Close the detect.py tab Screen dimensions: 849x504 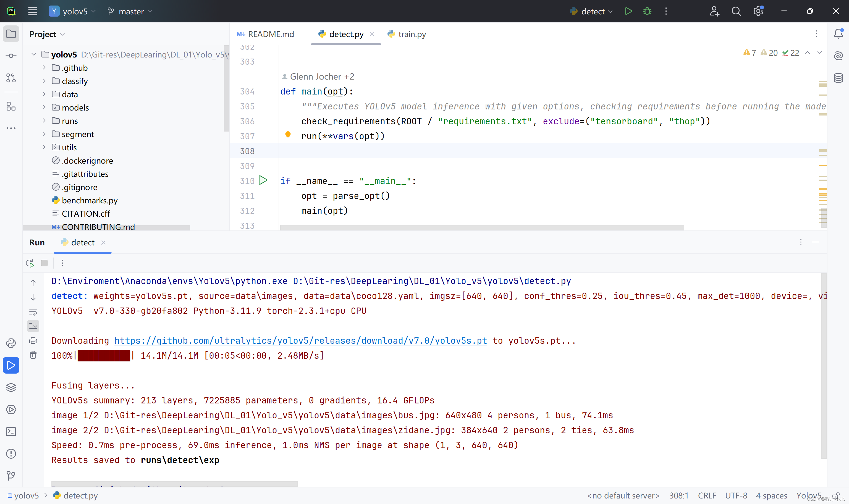pyautogui.click(x=372, y=34)
